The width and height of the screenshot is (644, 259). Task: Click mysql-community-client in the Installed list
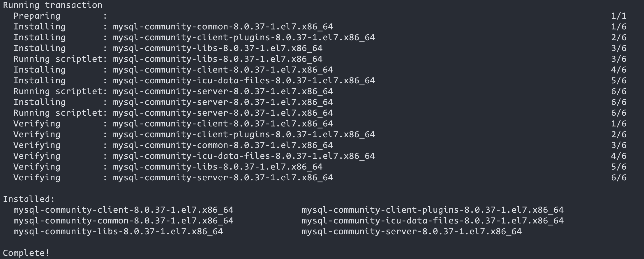tap(123, 210)
